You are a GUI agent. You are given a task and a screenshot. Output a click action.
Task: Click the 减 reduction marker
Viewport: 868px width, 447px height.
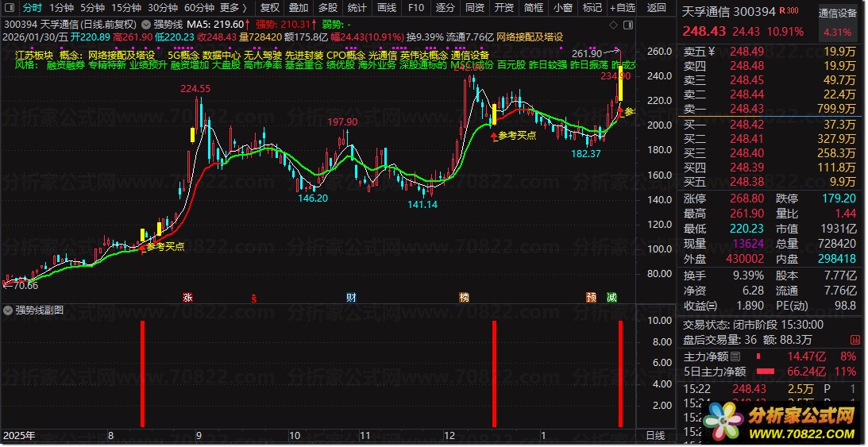pos(611,298)
